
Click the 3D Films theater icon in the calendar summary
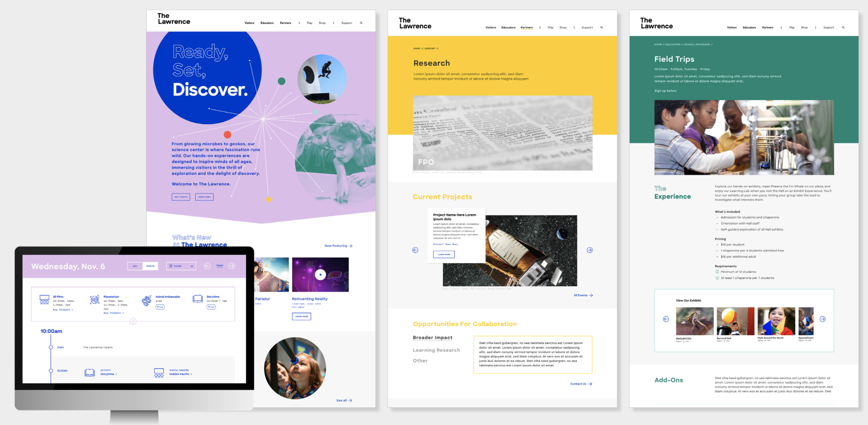point(44,300)
